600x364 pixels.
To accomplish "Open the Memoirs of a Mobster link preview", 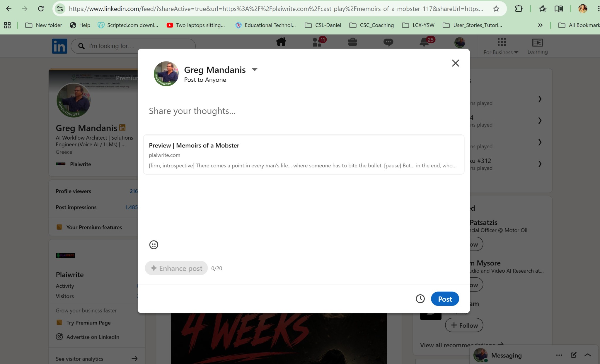I will 304,155.
